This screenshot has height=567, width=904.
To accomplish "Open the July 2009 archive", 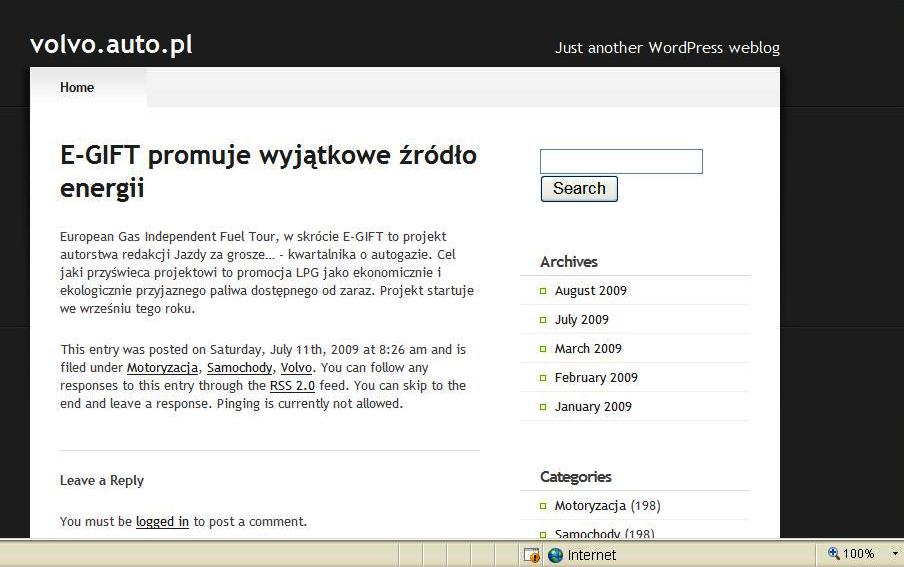I will (x=581, y=320).
